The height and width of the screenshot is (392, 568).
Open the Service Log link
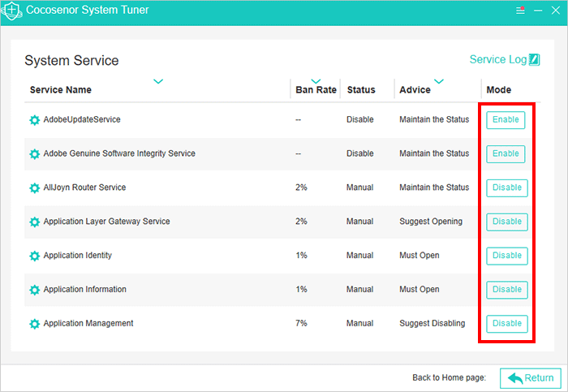coord(498,59)
